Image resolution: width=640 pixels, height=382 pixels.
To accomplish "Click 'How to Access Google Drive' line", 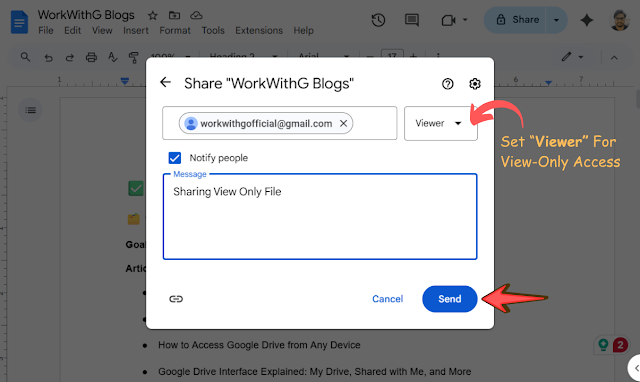I will tap(259, 345).
